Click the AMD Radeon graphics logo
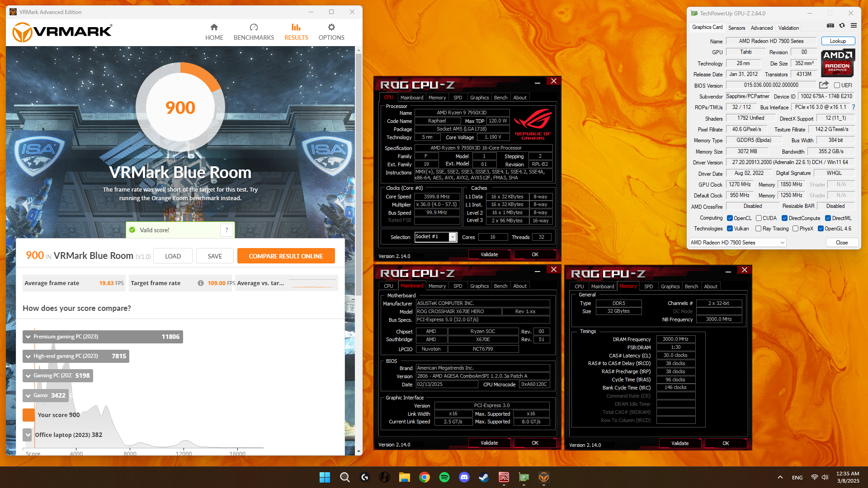This screenshot has height=488, width=868. (x=838, y=63)
